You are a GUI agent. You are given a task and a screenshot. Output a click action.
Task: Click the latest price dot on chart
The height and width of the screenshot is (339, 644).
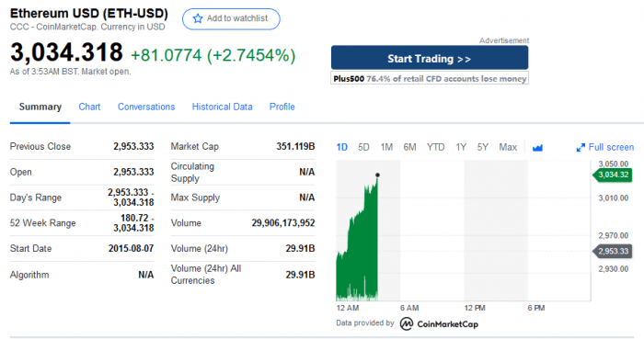tap(377, 175)
